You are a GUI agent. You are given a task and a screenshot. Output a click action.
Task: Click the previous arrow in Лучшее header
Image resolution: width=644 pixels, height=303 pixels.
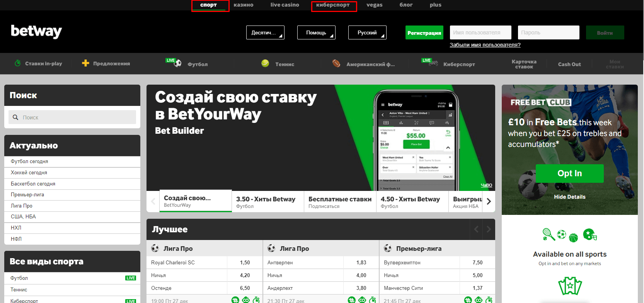tap(476, 229)
